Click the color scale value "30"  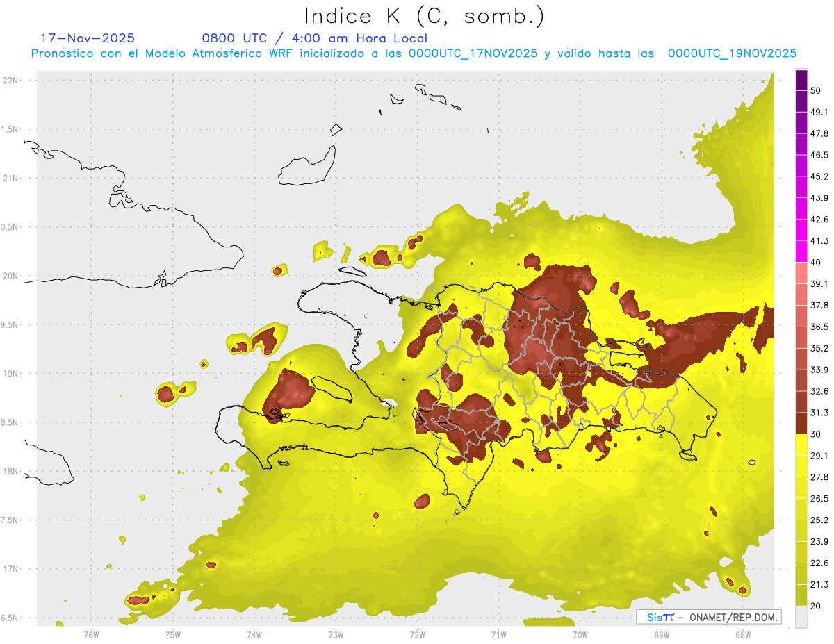click(x=816, y=434)
